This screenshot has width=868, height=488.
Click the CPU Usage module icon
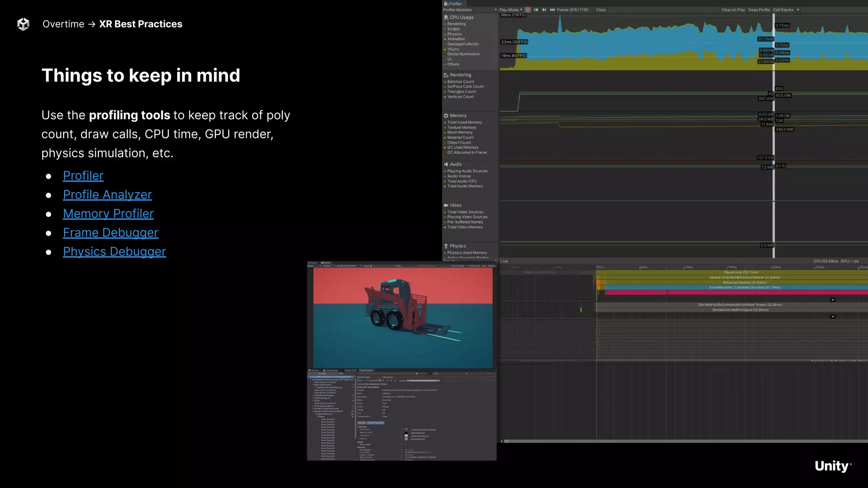click(446, 17)
